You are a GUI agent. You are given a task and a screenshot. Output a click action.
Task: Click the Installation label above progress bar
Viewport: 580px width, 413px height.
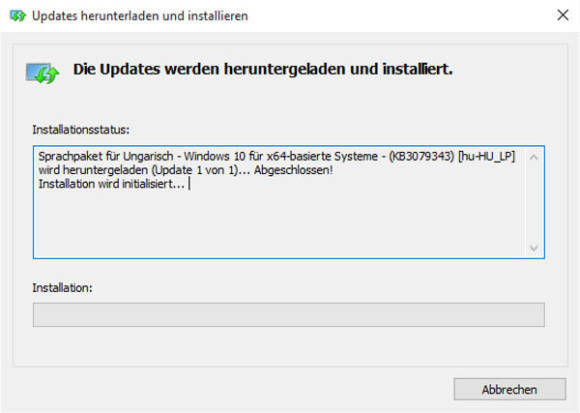coord(62,288)
